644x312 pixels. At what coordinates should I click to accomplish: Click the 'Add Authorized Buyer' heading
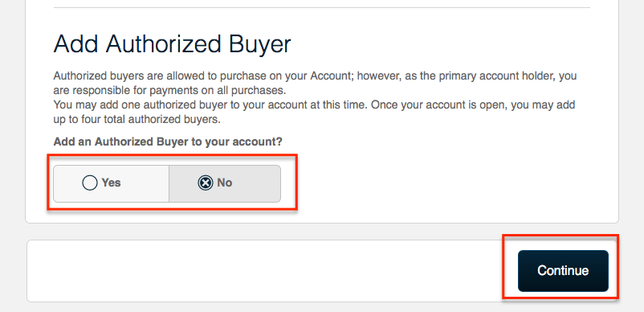click(x=172, y=43)
